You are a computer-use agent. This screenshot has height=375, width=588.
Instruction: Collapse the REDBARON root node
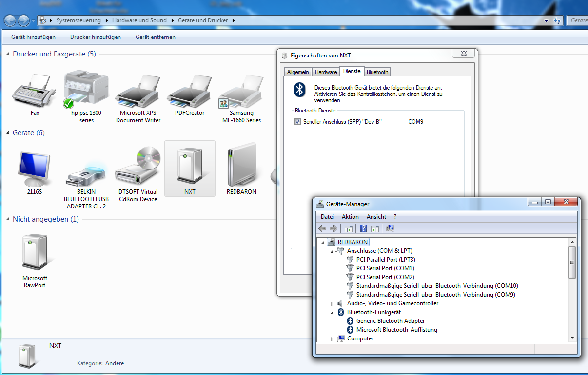coord(323,243)
